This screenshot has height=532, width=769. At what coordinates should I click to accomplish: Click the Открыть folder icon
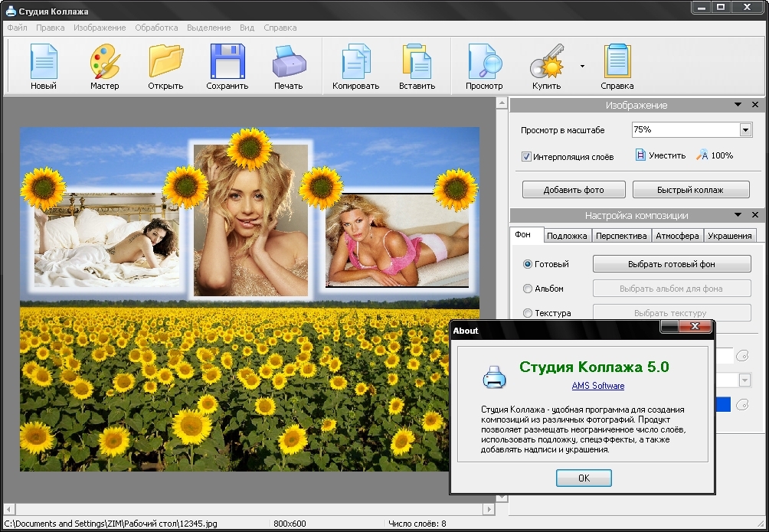coord(165,62)
